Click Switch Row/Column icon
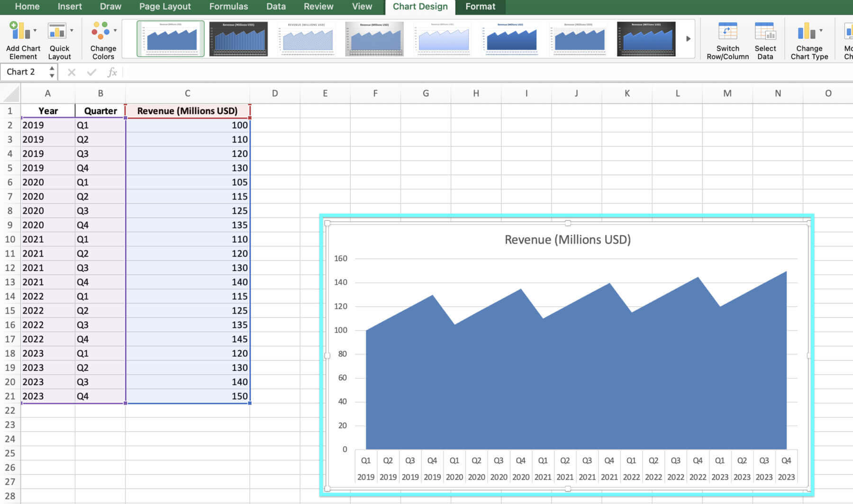The height and width of the screenshot is (504, 853). [x=727, y=31]
